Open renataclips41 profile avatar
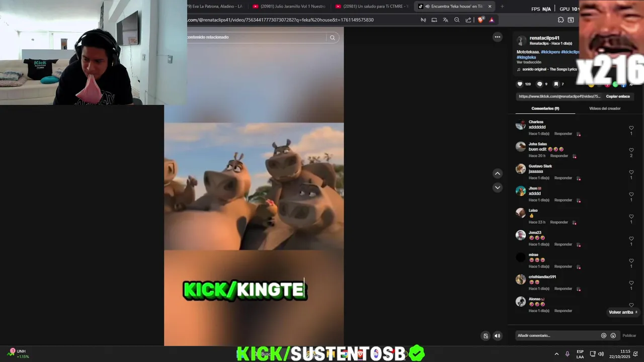Image resolution: width=644 pixels, height=362 pixels. (522, 41)
